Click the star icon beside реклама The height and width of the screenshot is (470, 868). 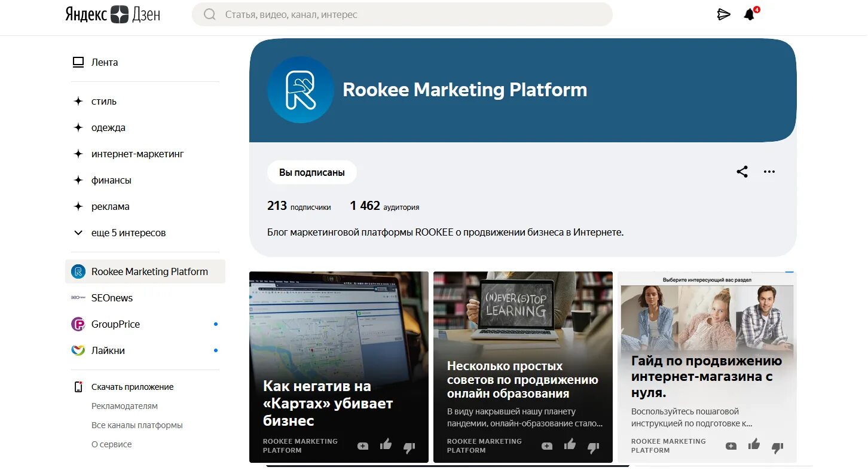(x=78, y=207)
